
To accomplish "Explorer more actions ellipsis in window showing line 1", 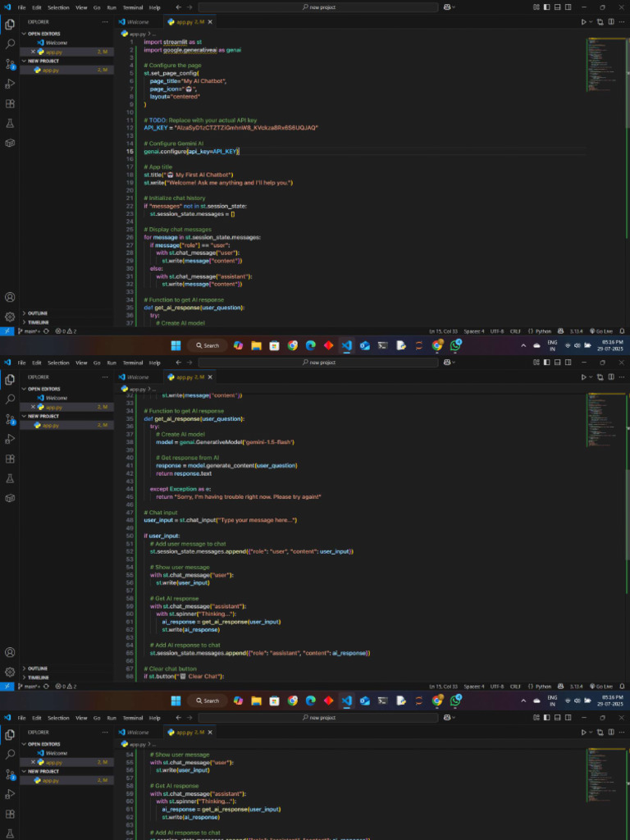I will pyautogui.click(x=105, y=22).
